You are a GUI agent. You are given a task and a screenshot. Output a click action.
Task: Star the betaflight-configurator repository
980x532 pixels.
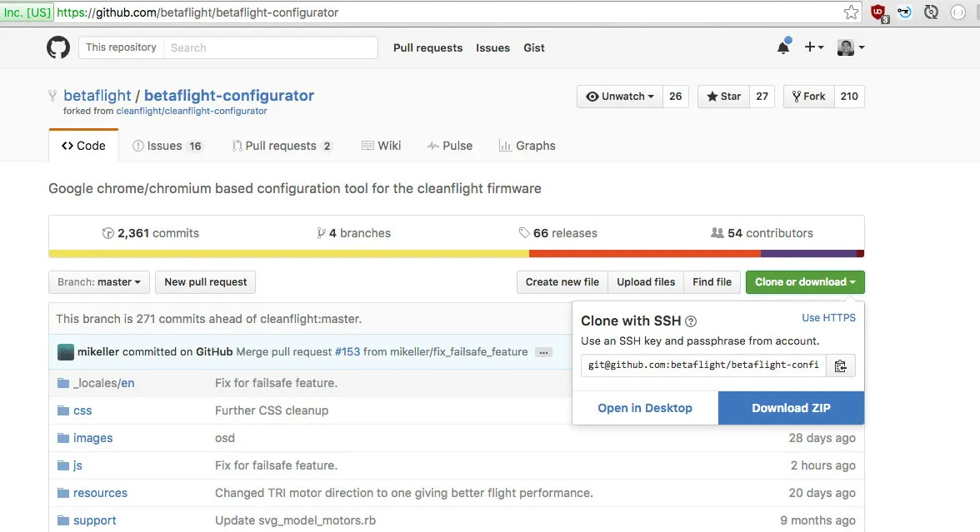(723, 97)
